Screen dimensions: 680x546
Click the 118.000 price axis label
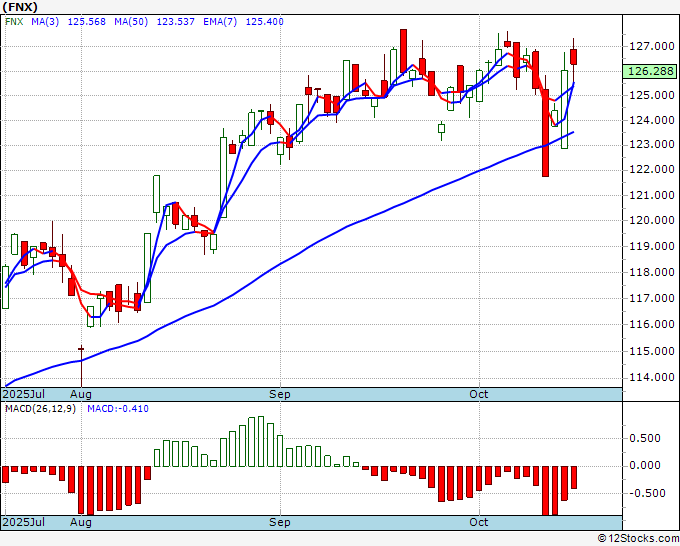(652, 272)
